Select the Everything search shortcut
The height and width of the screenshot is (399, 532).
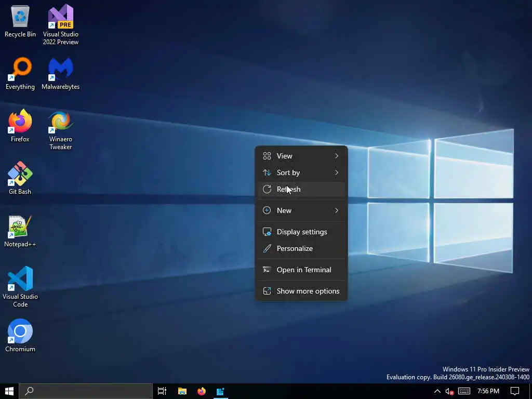point(20,74)
